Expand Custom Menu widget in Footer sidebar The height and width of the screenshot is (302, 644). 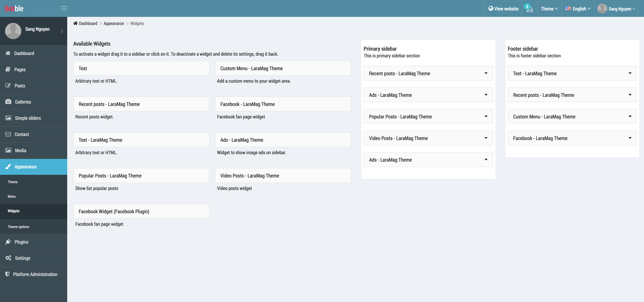click(x=630, y=116)
